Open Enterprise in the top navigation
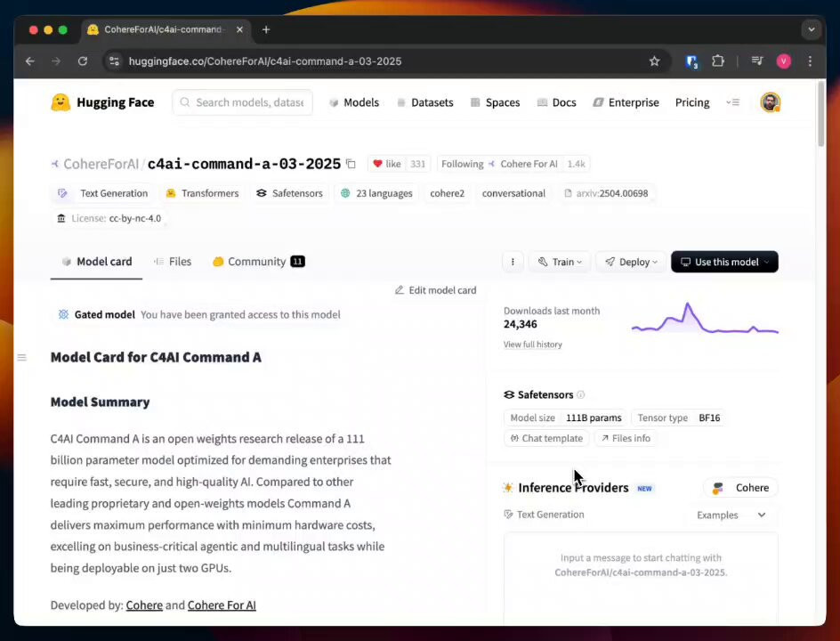This screenshot has height=641, width=840. point(626,102)
